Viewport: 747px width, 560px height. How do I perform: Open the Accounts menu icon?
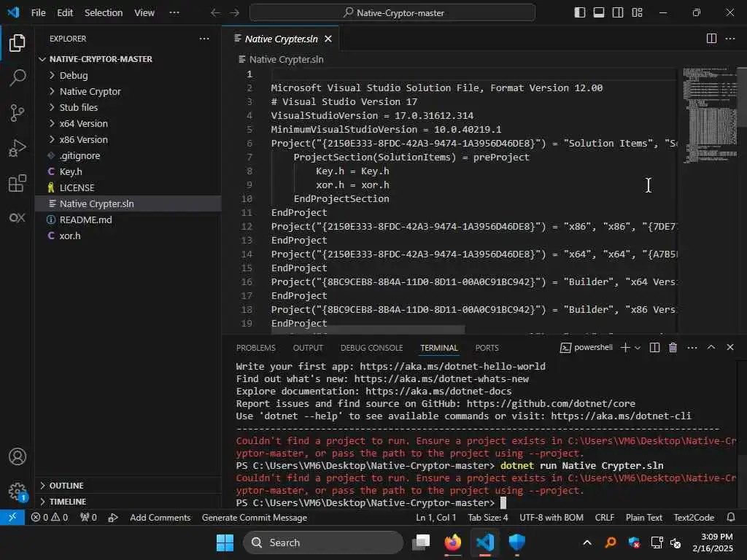[18, 456]
